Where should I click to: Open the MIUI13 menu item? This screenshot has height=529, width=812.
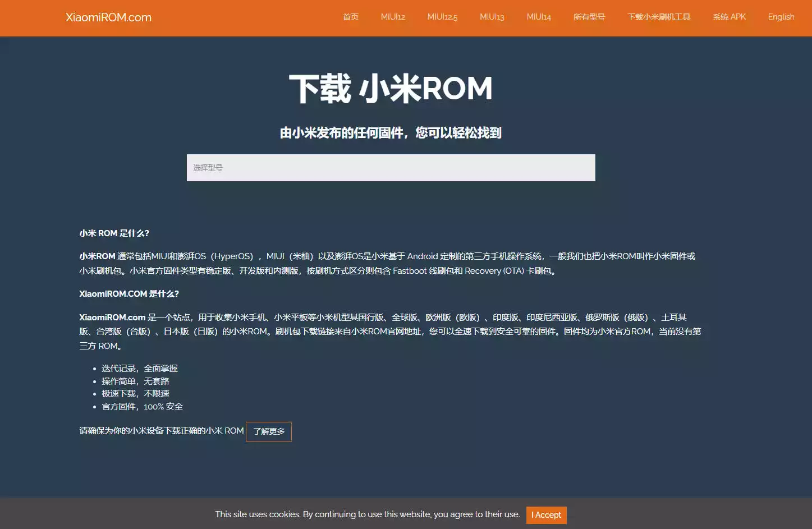tap(492, 17)
